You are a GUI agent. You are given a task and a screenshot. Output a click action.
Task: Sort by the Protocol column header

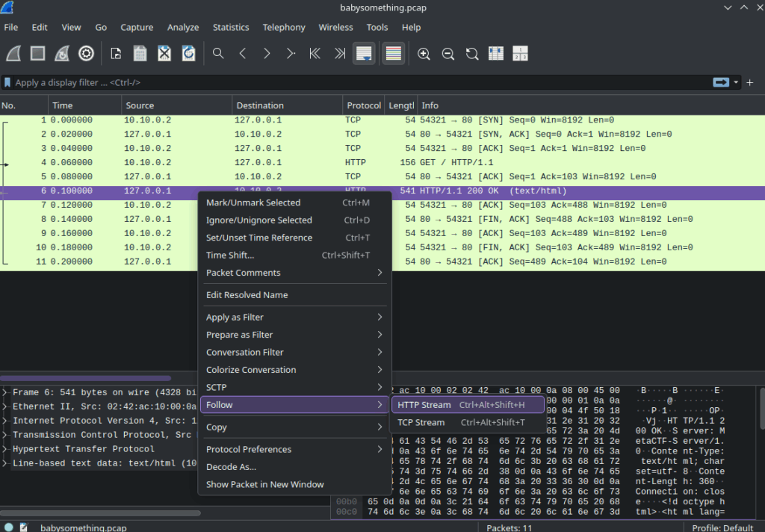pos(364,105)
